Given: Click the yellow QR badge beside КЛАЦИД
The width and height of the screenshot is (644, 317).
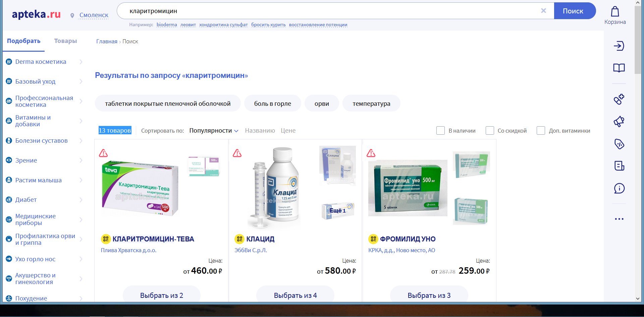Looking at the screenshot, I should [x=239, y=239].
